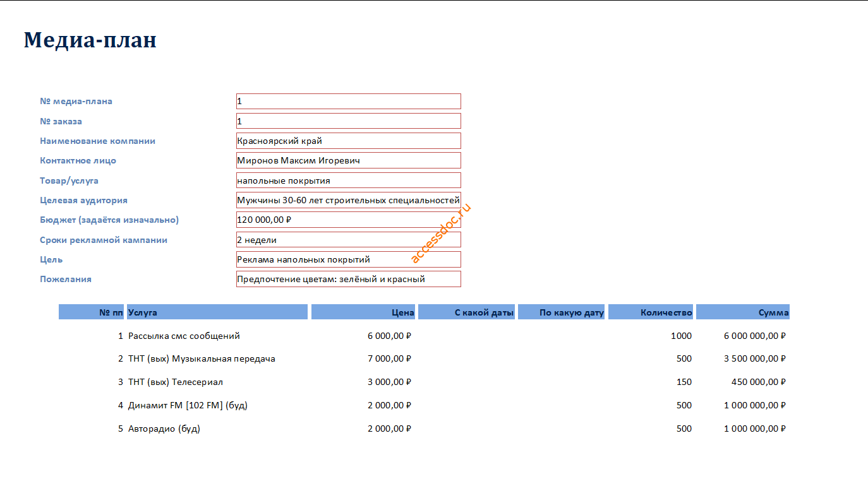Click the Цена column header

click(x=363, y=312)
